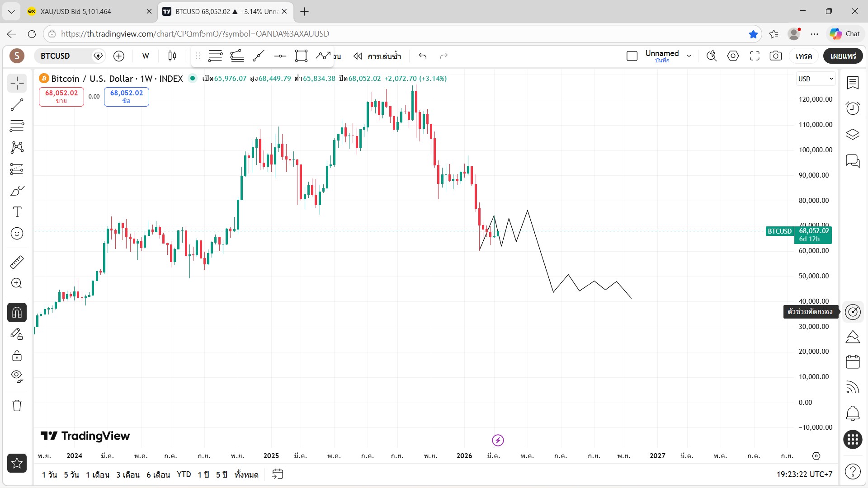Hide all drawings with the eye icon
This screenshot has height=488, width=868.
click(17, 376)
